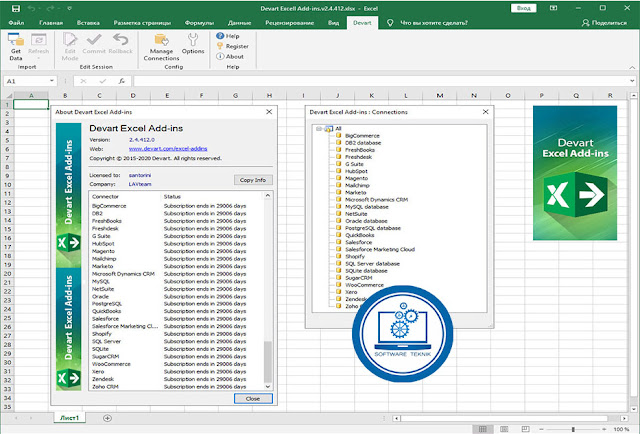The width and height of the screenshot is (640, 434).
Task: Click the Share person icon
Action: pyautogui.click(x=586, y=23)
